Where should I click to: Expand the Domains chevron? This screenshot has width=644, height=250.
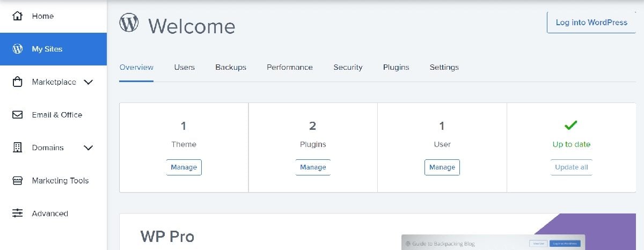pyautogui.click(x=89, y=148)
